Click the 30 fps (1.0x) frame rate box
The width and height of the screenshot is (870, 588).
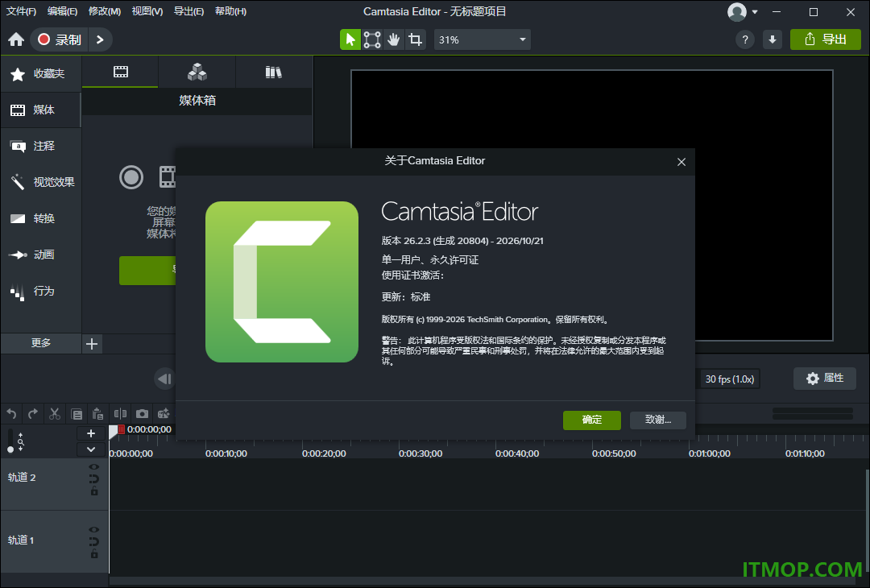(729, 379)
